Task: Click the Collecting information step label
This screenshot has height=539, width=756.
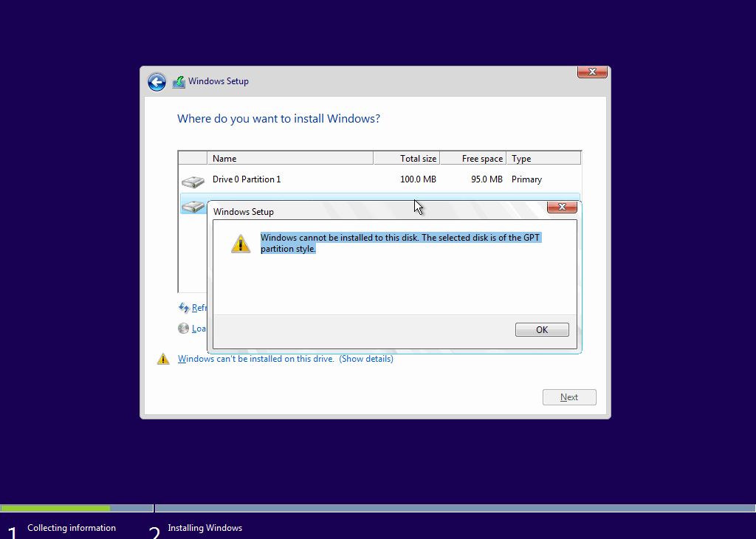Action: pos(72,528)
